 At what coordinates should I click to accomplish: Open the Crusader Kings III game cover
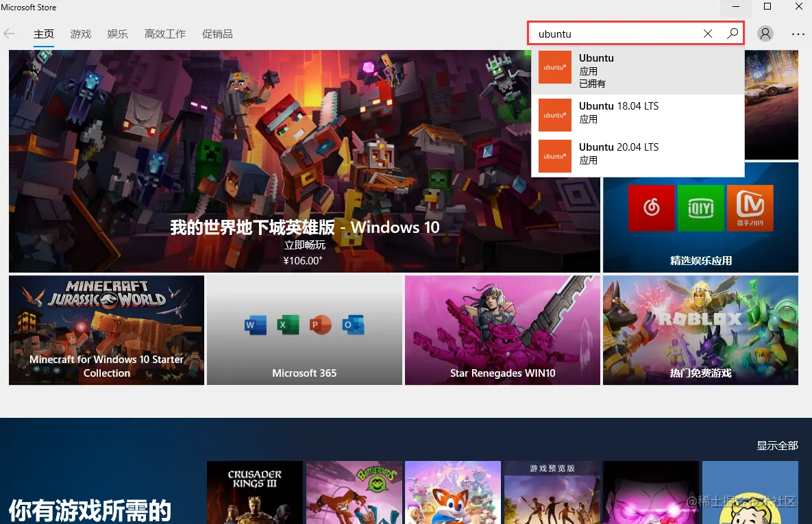(x=255, y=492)
